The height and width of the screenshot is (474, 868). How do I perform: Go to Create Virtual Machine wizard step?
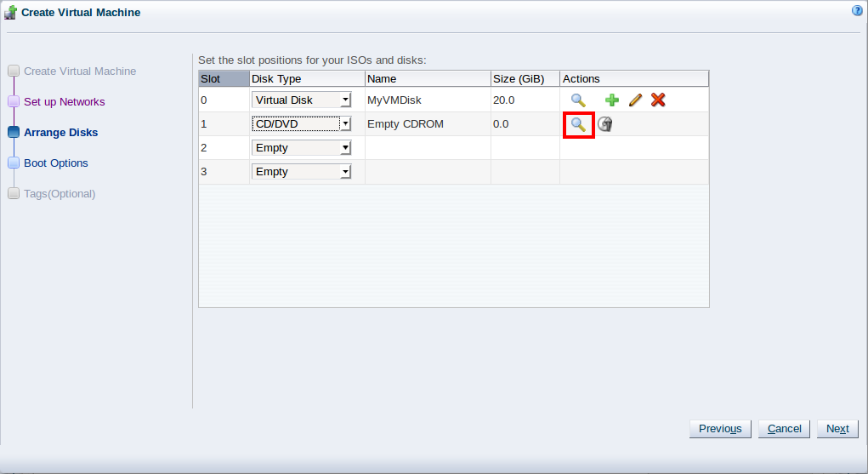[x=80, y=71]
